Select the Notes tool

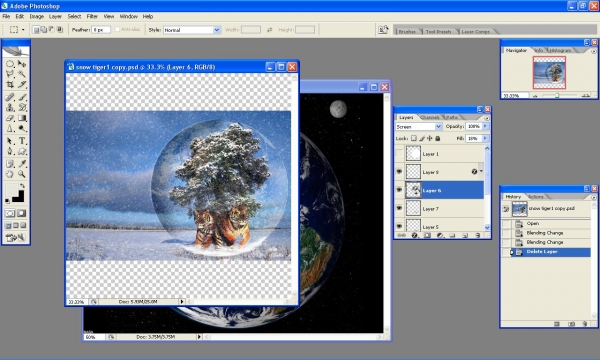pos(10,164)
